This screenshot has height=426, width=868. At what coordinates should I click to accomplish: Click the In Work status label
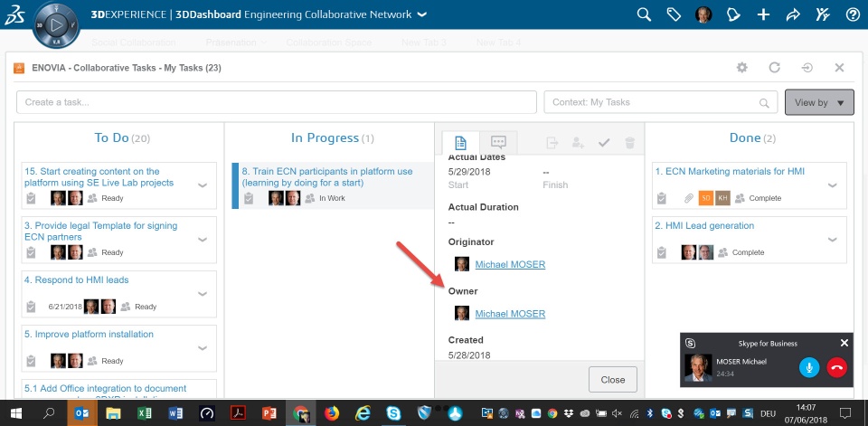click(x=332, y=198)
